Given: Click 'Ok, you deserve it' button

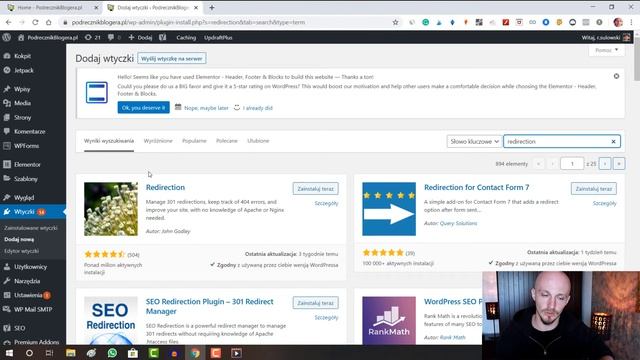Looking at the screenshot, I should (144, 108).
